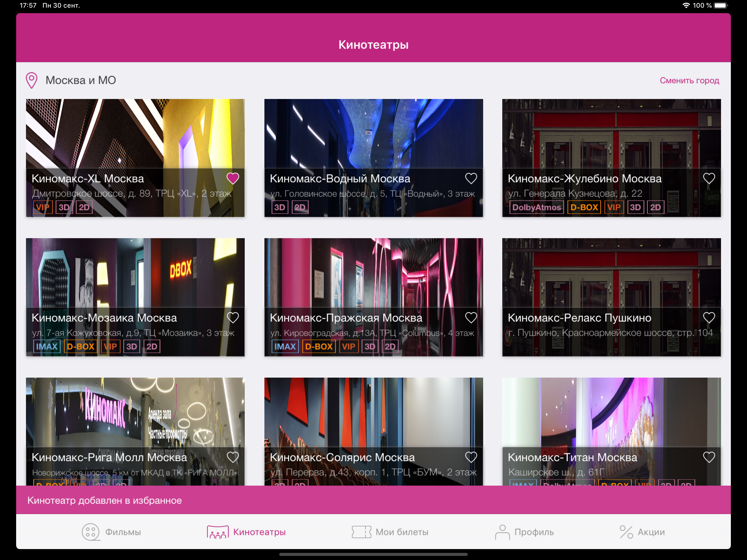Click D-BOX badge on Киномакс-Пражская
Screen dimensions: 747x560
[319, 346]
